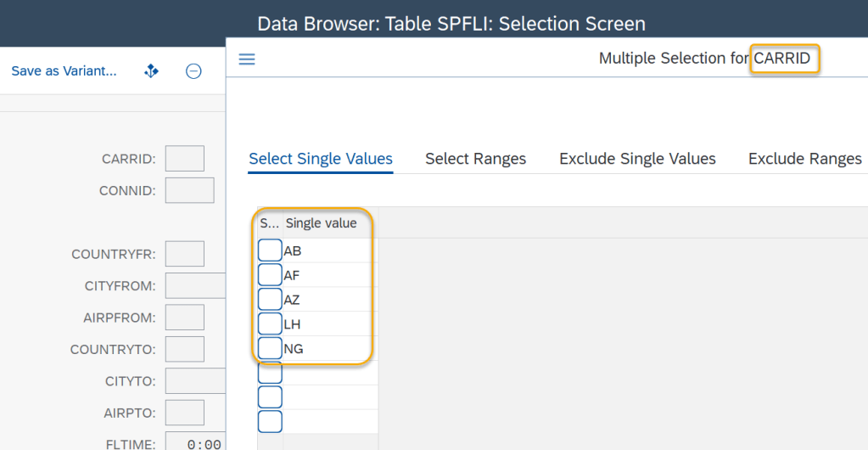Click the Single value column header
Viewport: 868px width, 450px height.
click(x=327, y=223)
